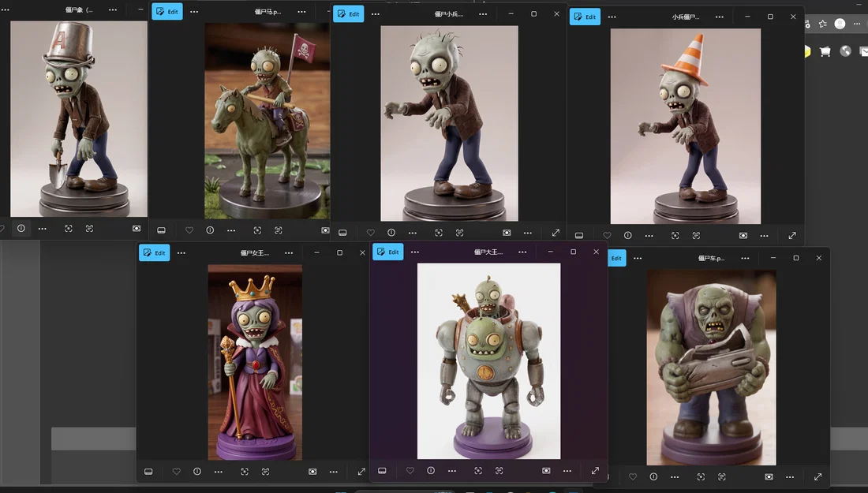Click Edit in 小兵僵尸 window

(586, 17)
